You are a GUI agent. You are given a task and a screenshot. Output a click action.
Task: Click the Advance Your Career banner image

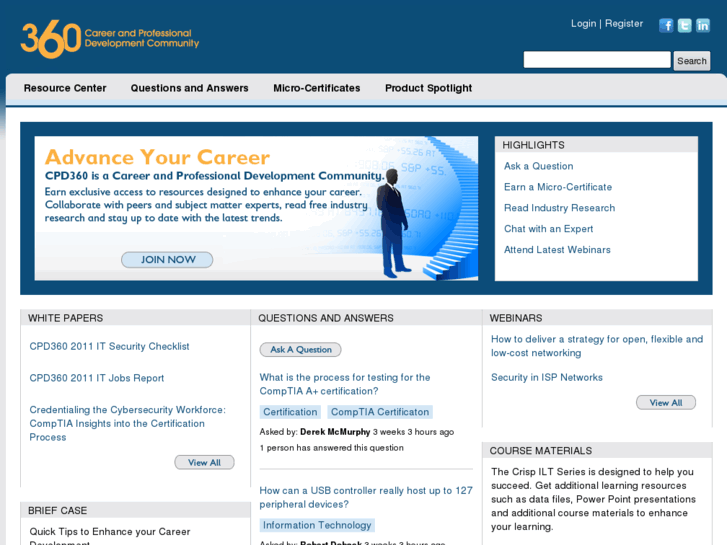tap(256, 208)
